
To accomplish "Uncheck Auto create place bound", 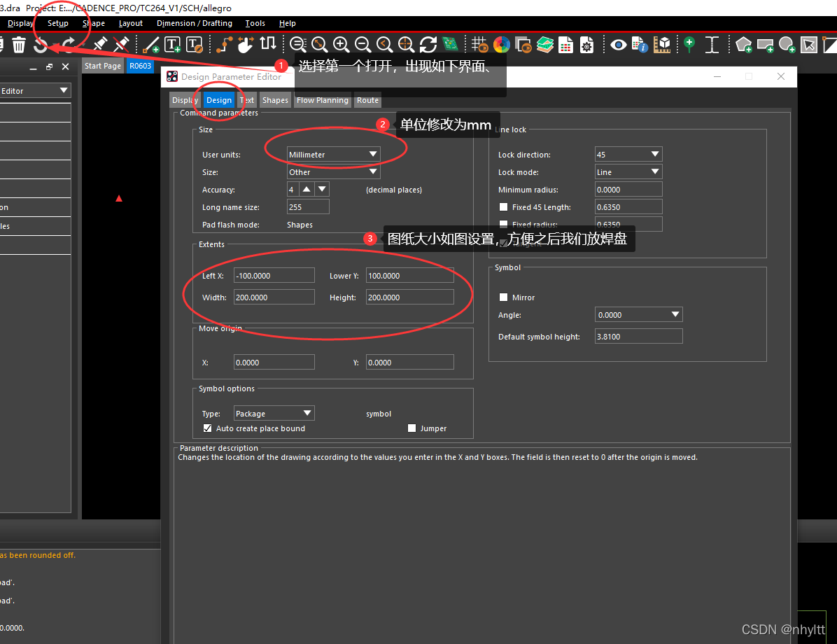I will pyautogui.click(x=207, y=428).
